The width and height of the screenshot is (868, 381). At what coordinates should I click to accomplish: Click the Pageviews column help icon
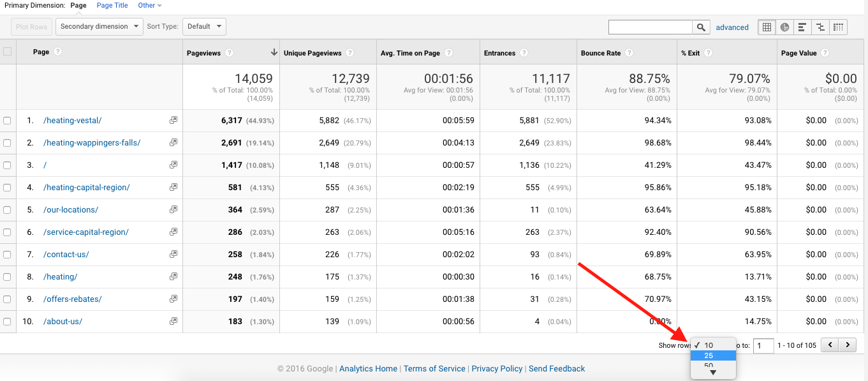click(x=230, y=52)
